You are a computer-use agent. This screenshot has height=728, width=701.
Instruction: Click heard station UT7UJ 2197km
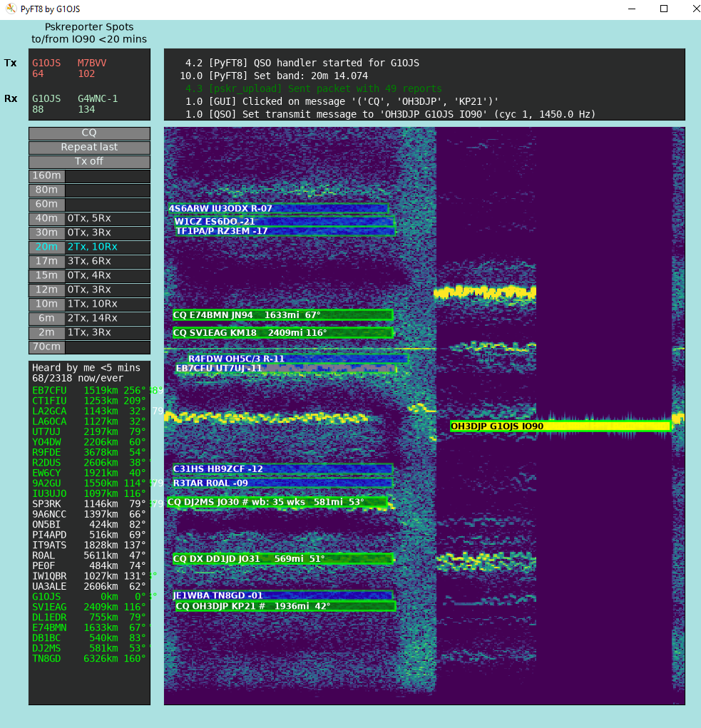tap(88, 432)
